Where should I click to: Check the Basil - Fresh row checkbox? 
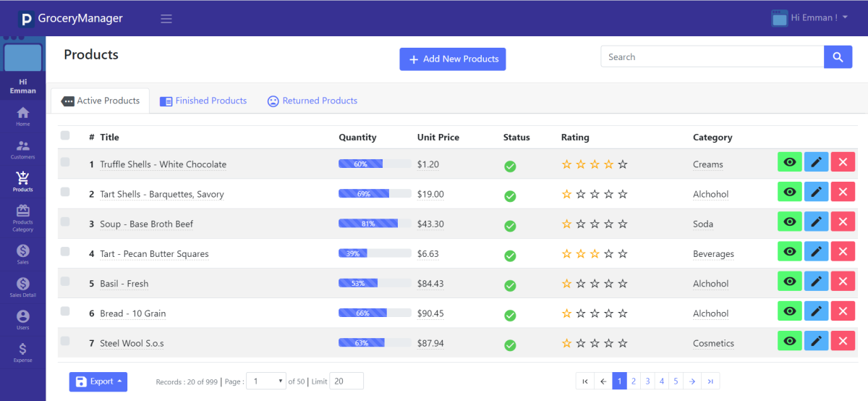click(x=65, y=281)
